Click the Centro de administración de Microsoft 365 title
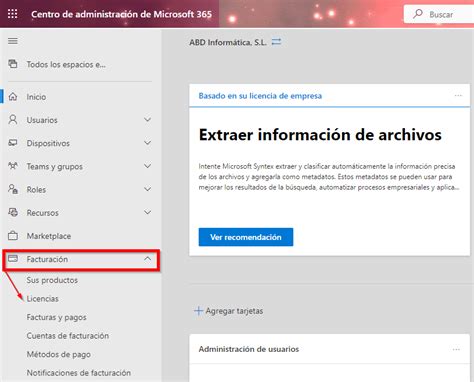This screenshot has width=474, height=382. [121, 14]
